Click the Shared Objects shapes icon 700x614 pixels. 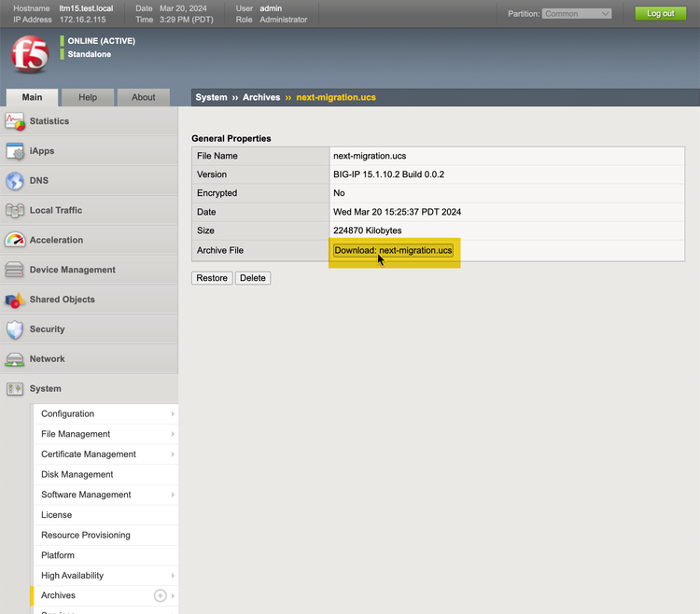coord(15,300)
